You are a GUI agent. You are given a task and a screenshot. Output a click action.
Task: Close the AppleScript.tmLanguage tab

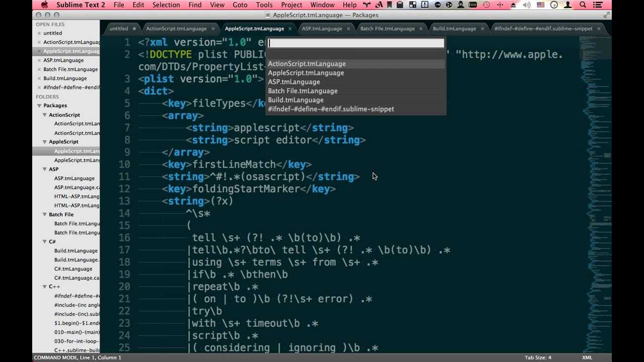[290, 29]
